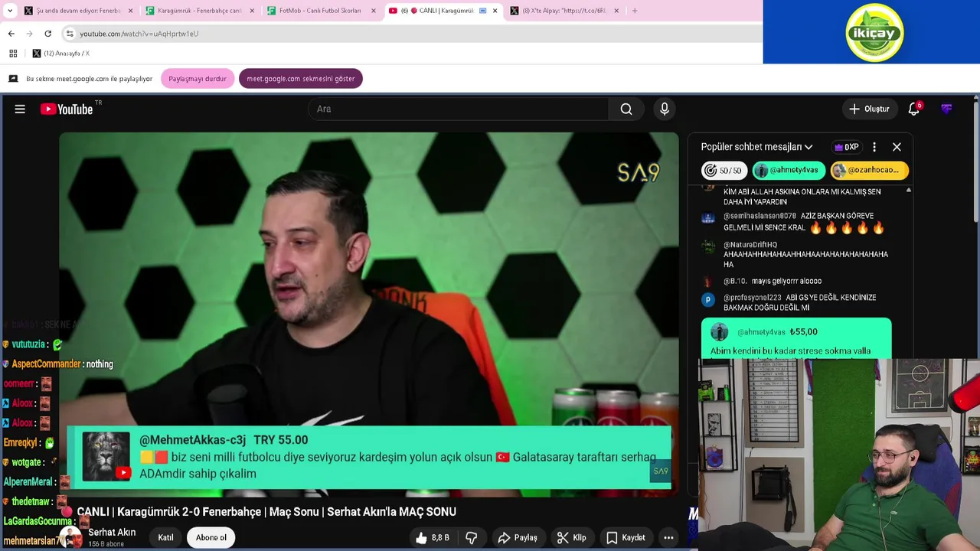Dislike the video with thumbs down

click(472, 538)
